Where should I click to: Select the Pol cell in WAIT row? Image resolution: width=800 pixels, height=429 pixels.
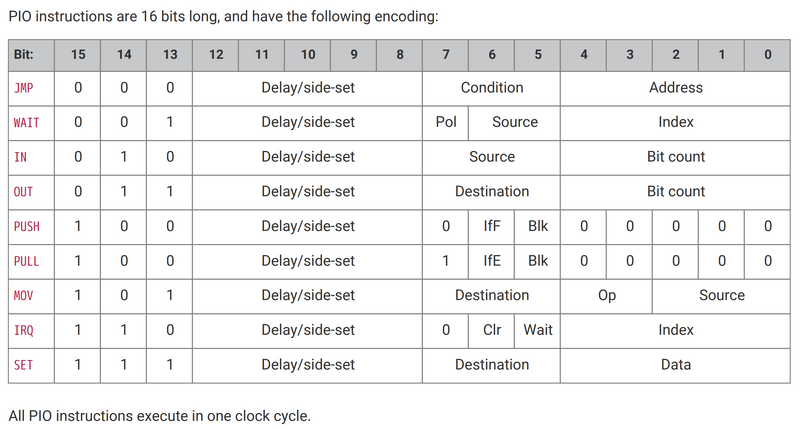(446, 122)
